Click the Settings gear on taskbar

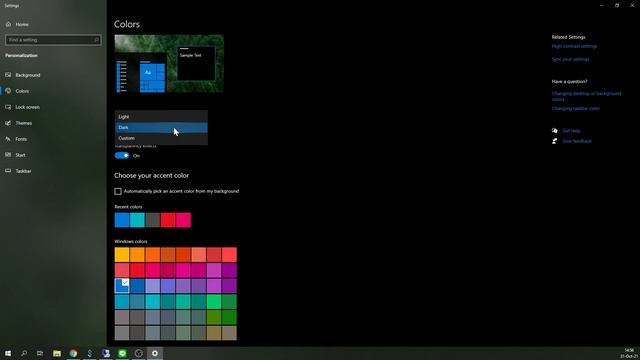coord(155,353)
